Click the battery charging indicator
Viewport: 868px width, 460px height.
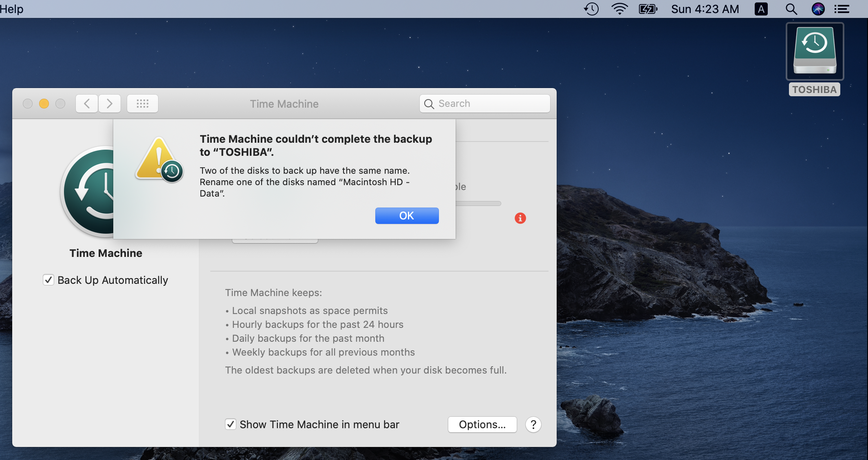tap(648, 9)
